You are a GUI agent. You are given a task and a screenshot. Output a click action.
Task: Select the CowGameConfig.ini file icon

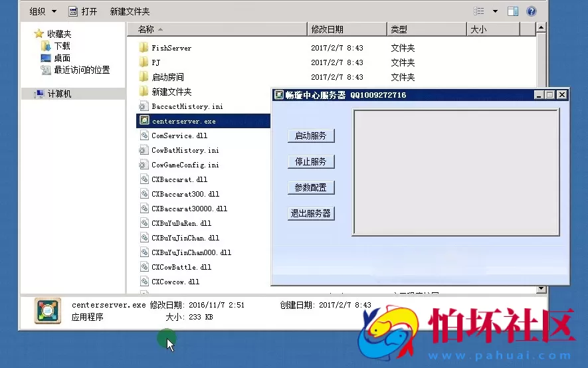tap(144, 165)
